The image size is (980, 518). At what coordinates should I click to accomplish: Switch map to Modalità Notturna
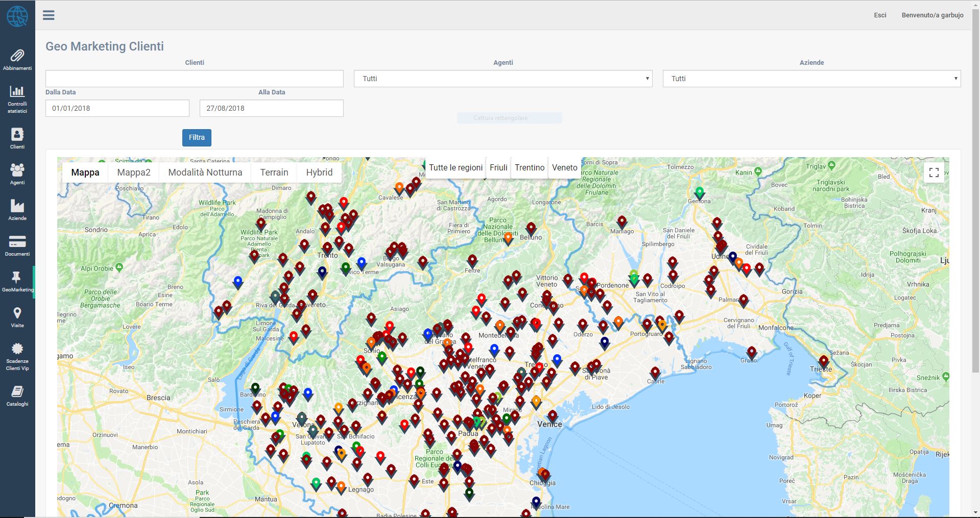(205, 172)
